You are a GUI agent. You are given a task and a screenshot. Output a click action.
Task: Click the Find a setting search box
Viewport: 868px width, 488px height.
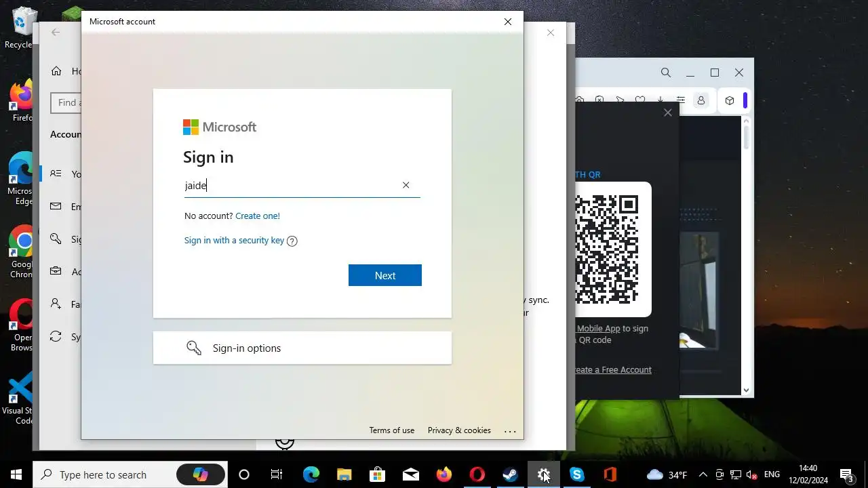(x=66, y=103)
